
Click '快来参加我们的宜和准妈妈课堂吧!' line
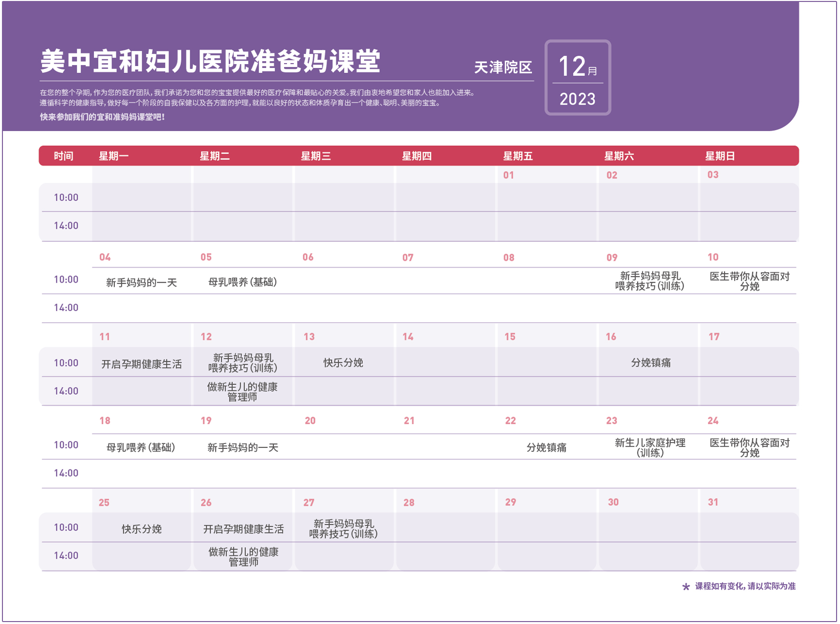[102, 117]
